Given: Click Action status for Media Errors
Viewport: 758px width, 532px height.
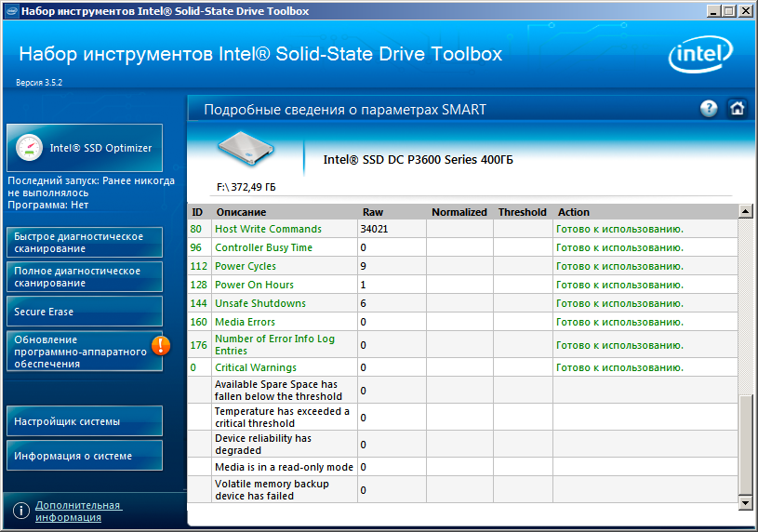Looking at the screenshot, I should (619, 322).
